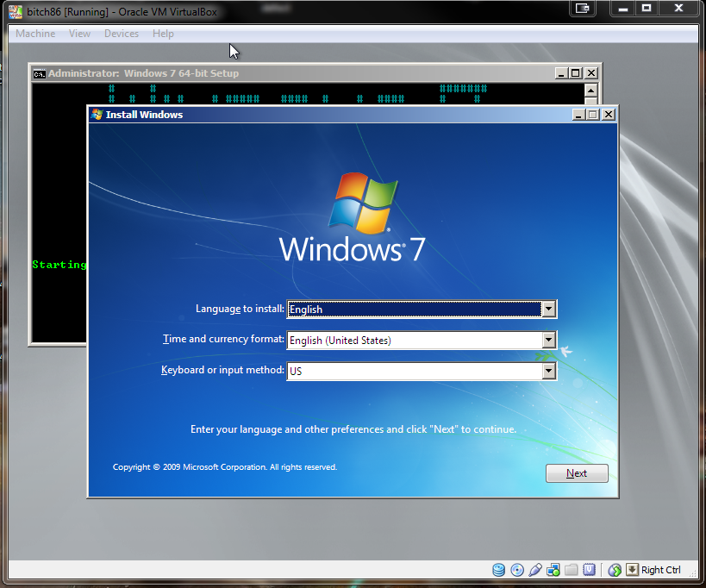706x588 pixels.
Task: Click the virtualization chip icon in status bar
Action: pos(589,570)
